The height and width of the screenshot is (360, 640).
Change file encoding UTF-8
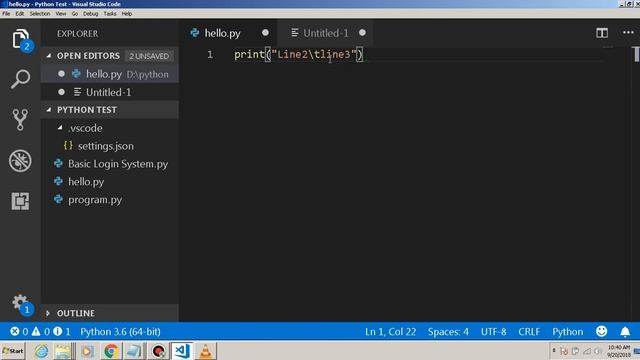[x=493, y=331]
